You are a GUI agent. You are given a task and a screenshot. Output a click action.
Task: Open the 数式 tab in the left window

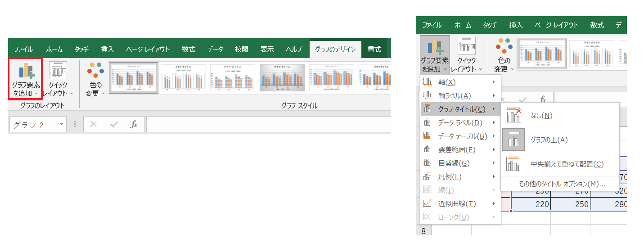point(188,50)
